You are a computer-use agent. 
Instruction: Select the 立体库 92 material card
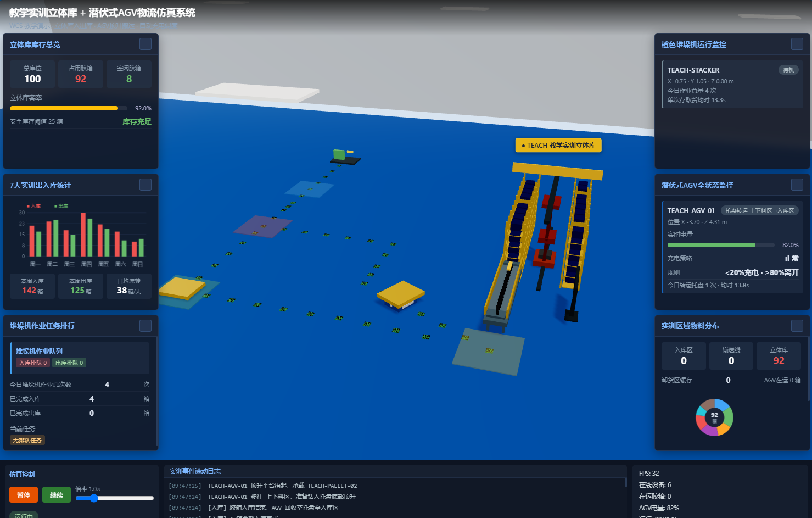(x=779, y=356)
